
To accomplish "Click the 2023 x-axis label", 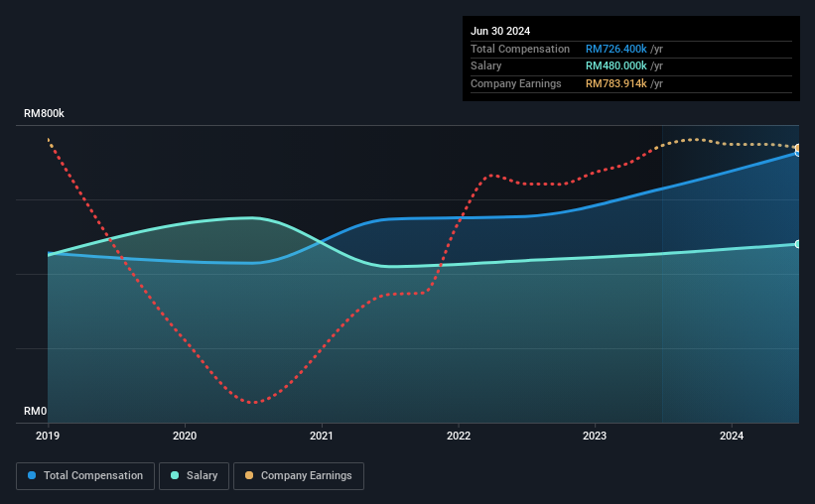I will click(595, 436).
